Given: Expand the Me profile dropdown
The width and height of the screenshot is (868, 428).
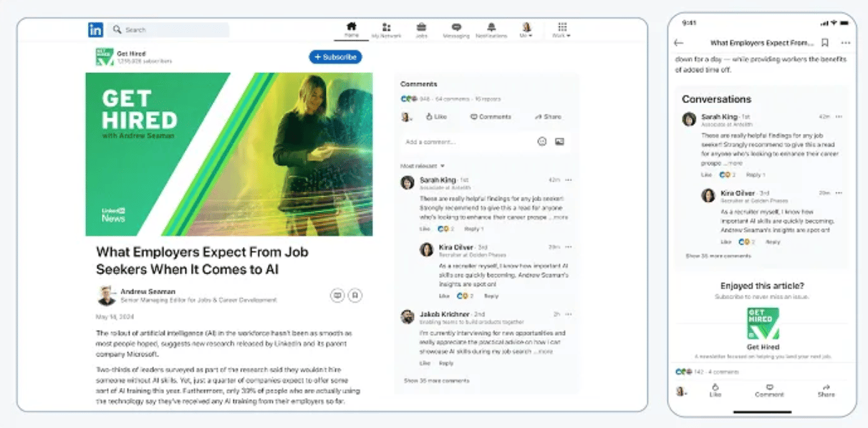Looking at the screenshot, I should (526, 30).
